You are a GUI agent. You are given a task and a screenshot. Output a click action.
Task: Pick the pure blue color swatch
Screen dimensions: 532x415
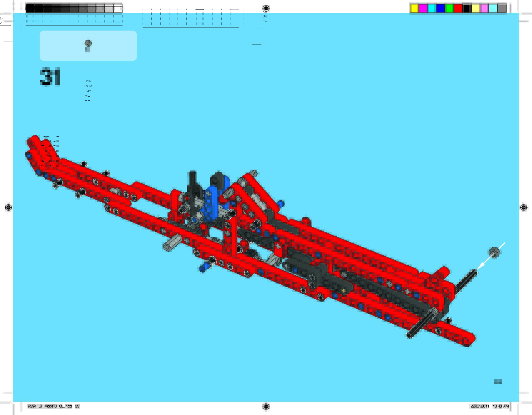tap(440, 8)
